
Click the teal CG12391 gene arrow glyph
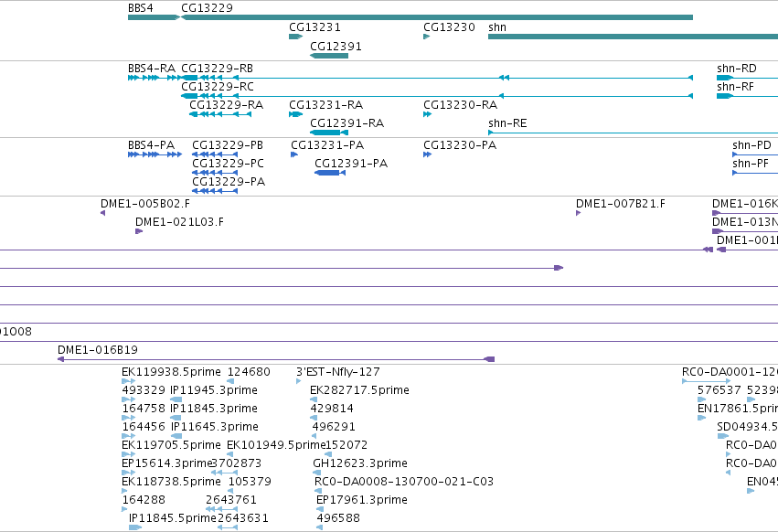click(329, 56)
